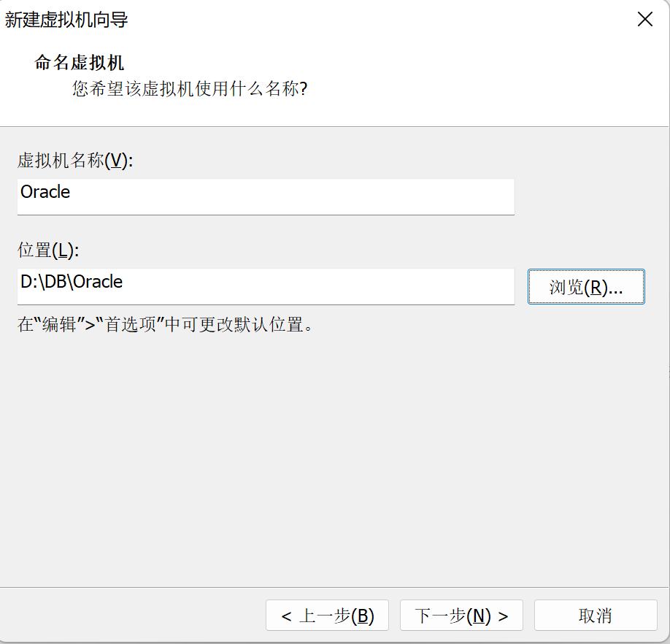This screenshot has height=644, width=670.
Task: Click the 编辑 > 首选项 hint text
Action: click(x=166, y=324)
